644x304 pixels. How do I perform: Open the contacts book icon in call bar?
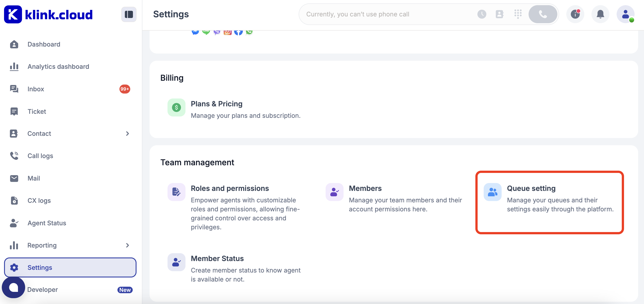point(499,14)
